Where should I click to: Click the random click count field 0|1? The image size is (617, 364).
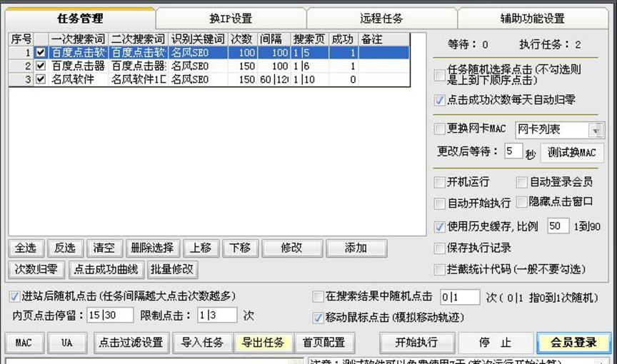click(x=460, y=297)
